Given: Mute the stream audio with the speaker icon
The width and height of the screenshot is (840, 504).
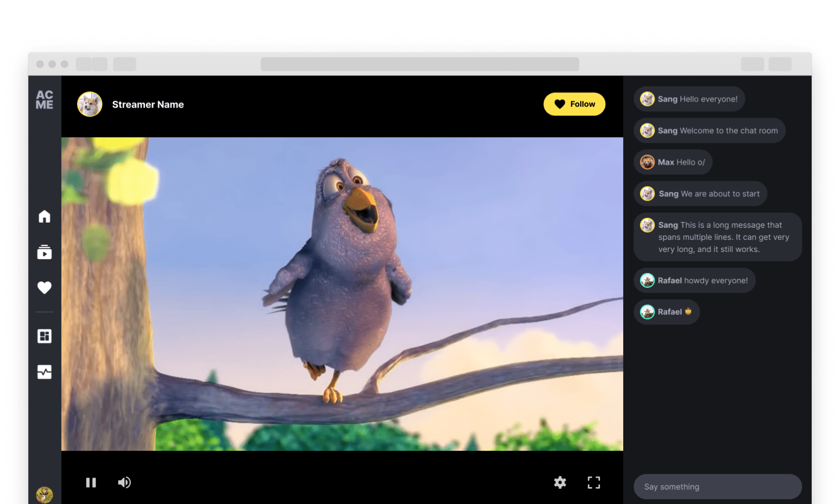Looking at the screenshot, I should (x=124, y=482).
